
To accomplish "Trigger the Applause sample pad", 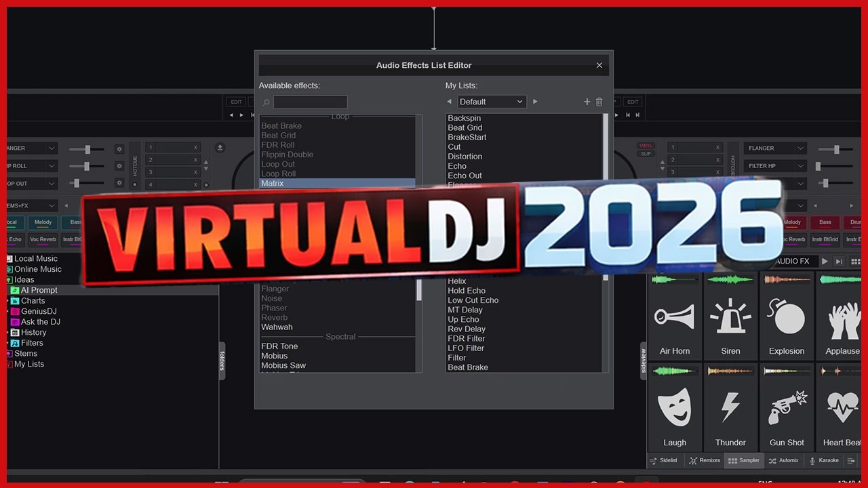I will pyautogui.click(x=840, y=316).
